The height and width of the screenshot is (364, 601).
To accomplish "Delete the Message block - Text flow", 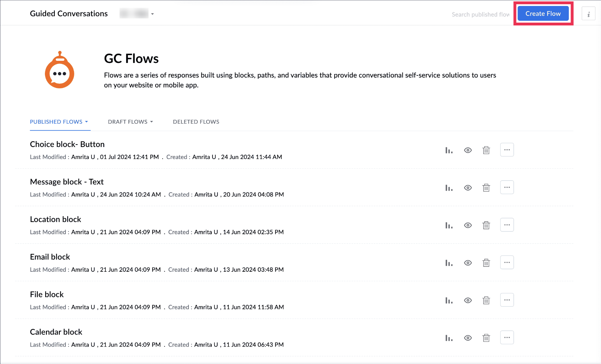I will [486, 188].
